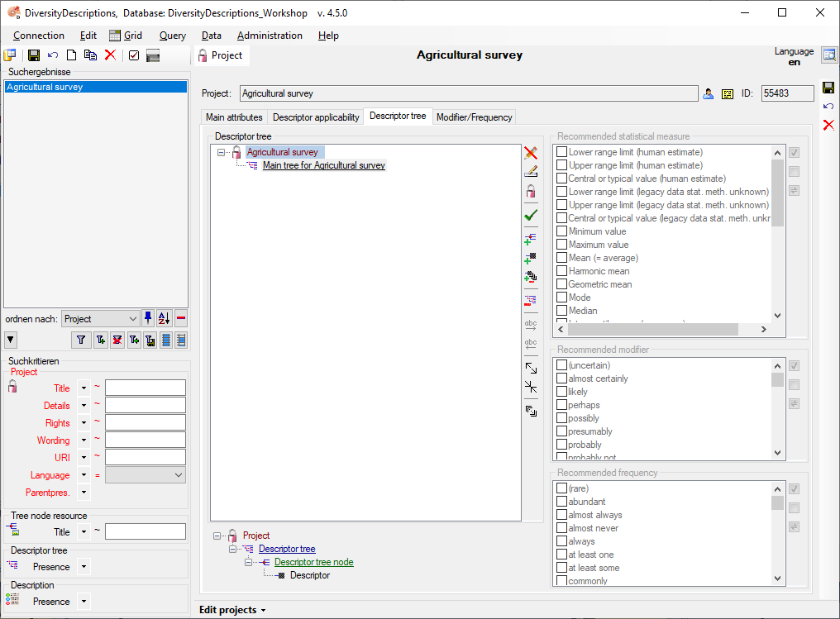
Task: Start query with the filter funnel button
Action: click(x=81, y=340)
